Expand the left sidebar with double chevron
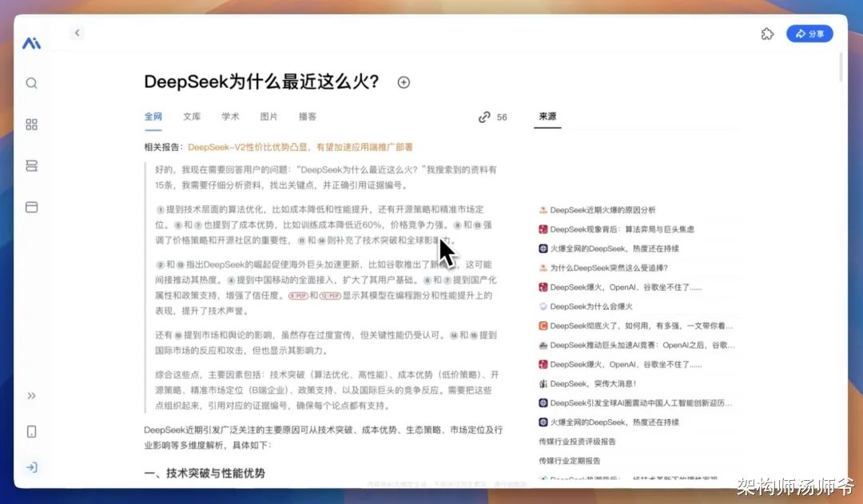The image size is (863, 504). tap(32, 395)
